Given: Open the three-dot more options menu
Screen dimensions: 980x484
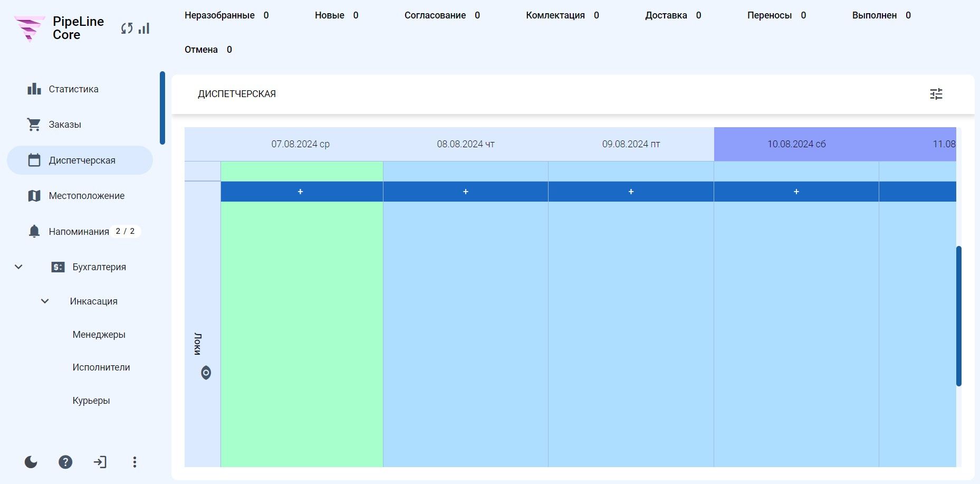Looking at the screenshot, I should point(134,462).
